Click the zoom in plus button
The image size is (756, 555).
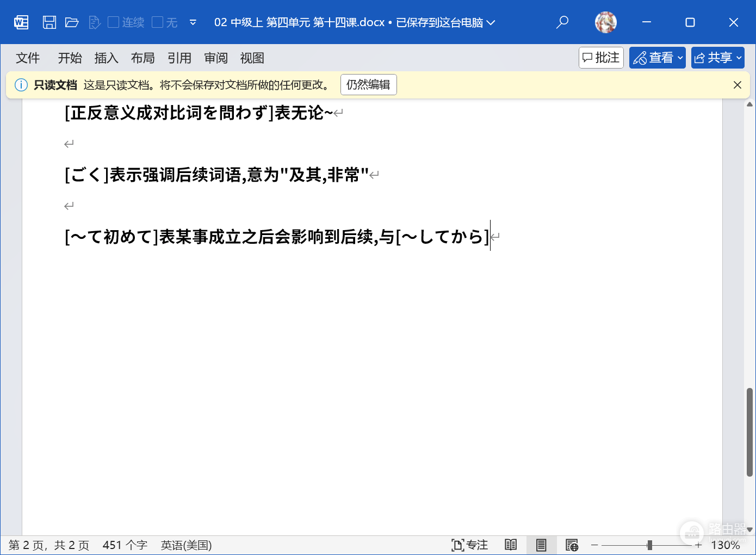point(698,545)
